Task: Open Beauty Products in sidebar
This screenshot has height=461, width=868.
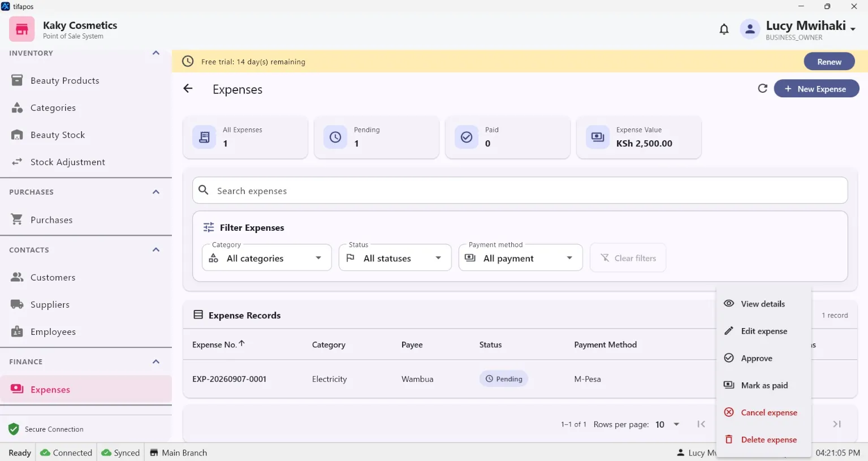Action: 86,80
